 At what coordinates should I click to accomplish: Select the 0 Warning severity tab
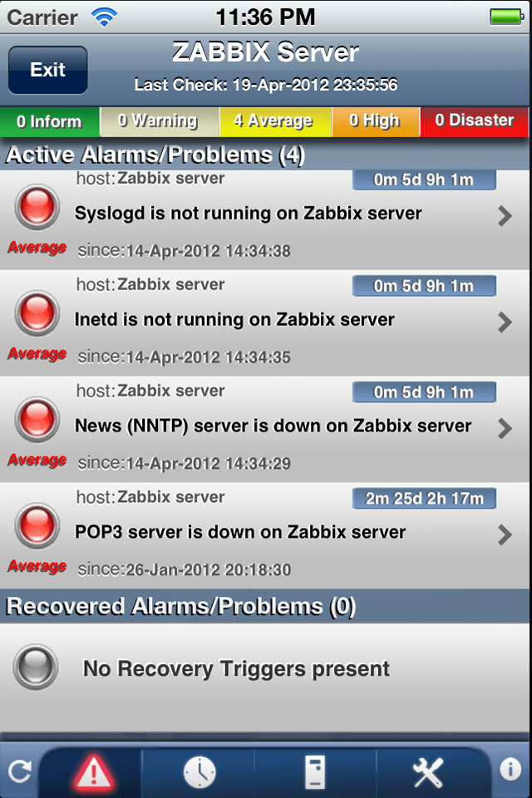[x=160, y=121]
